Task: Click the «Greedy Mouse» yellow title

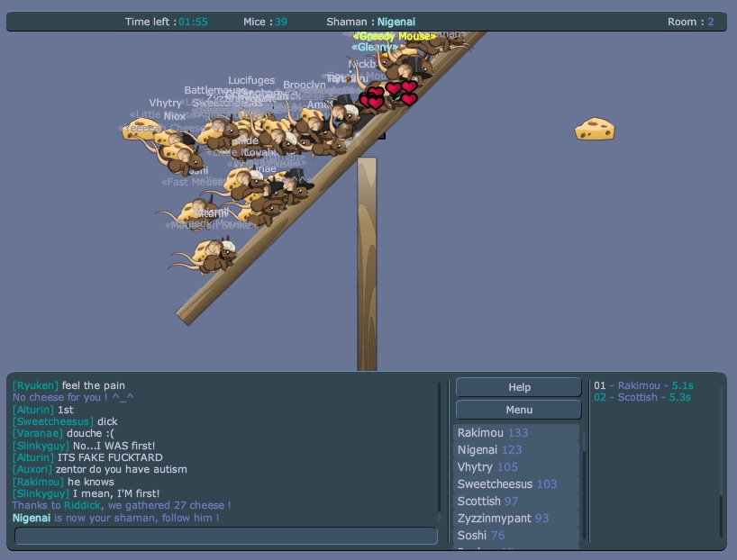Action: click(x=394, y=36)
